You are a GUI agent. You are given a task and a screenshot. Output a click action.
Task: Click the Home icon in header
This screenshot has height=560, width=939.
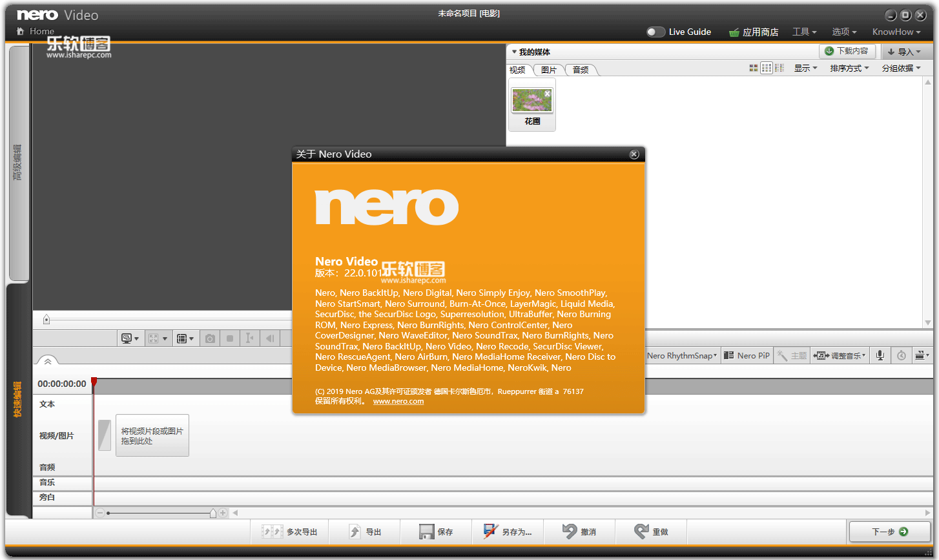coord(21,31)
